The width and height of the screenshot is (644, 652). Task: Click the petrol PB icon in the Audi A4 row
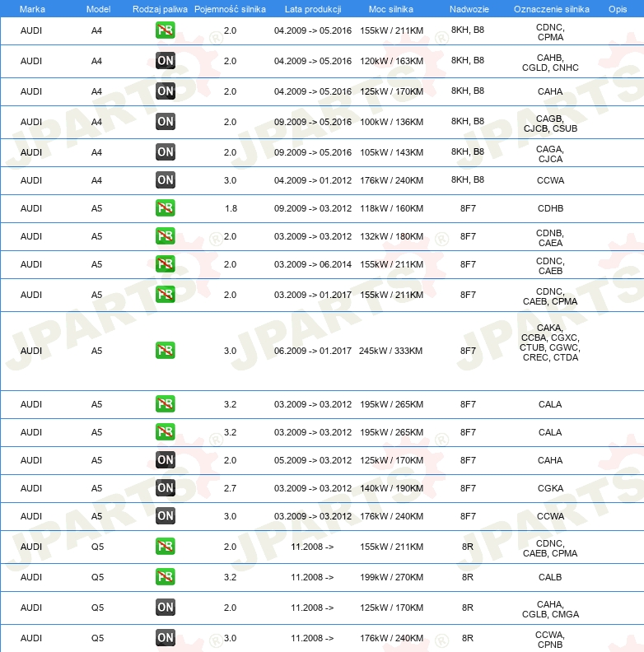point(166,31)
